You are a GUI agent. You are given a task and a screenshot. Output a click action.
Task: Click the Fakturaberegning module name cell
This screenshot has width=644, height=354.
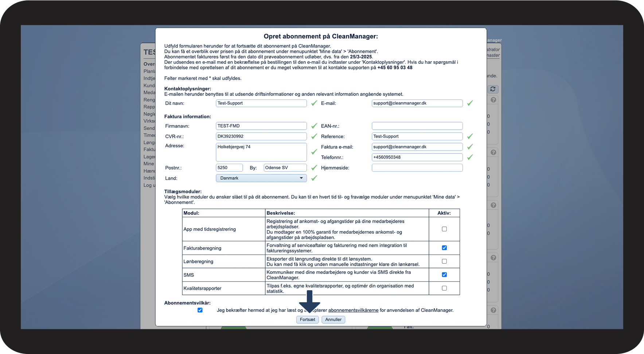coord(224,248)
